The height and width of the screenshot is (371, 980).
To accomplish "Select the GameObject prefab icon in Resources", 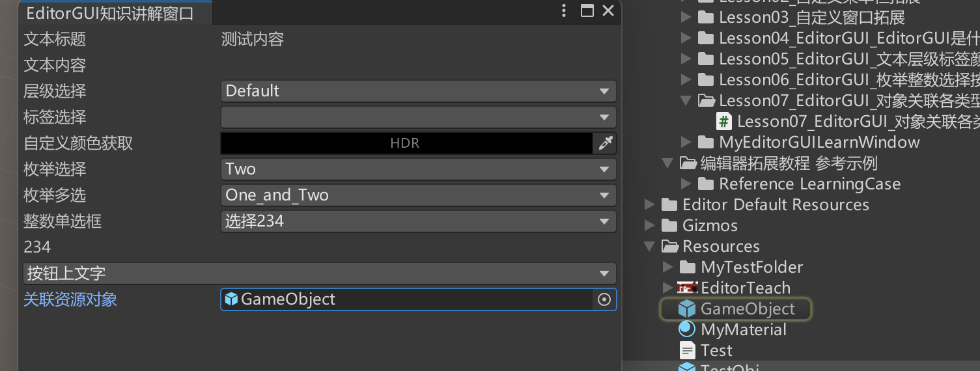I will (x=687, y=309).
